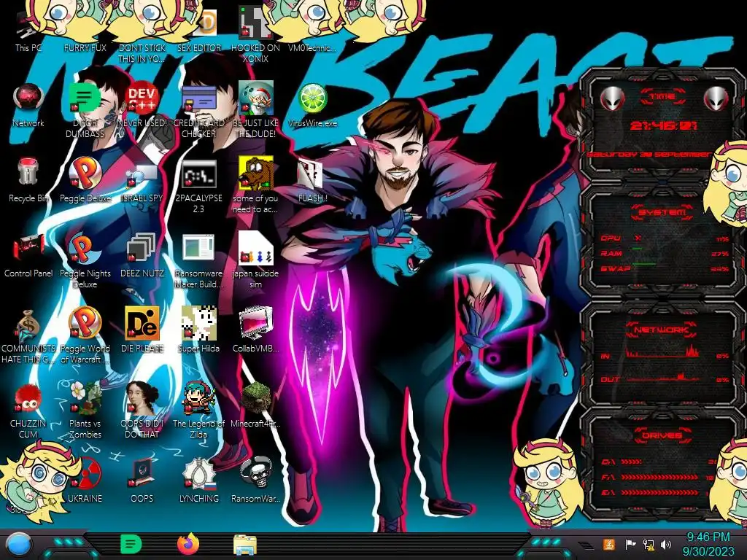
Task: Click the network warning tray icon
Action: (649, 544)
